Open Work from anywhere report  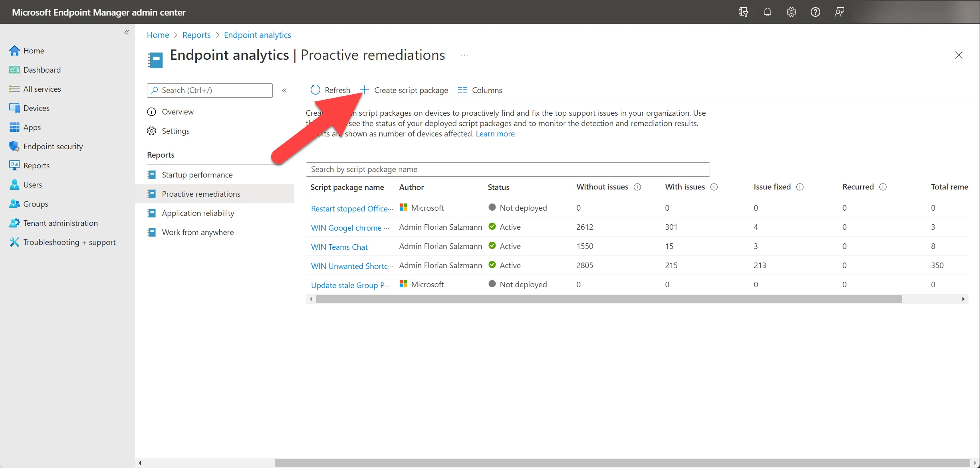198,232
